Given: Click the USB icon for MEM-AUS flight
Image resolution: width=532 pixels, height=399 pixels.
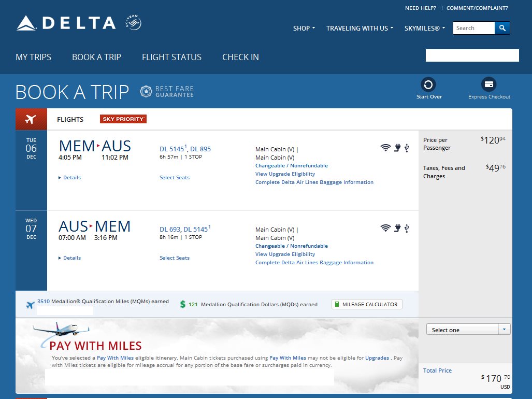Looking at the screenshot, I should point(407,148).
